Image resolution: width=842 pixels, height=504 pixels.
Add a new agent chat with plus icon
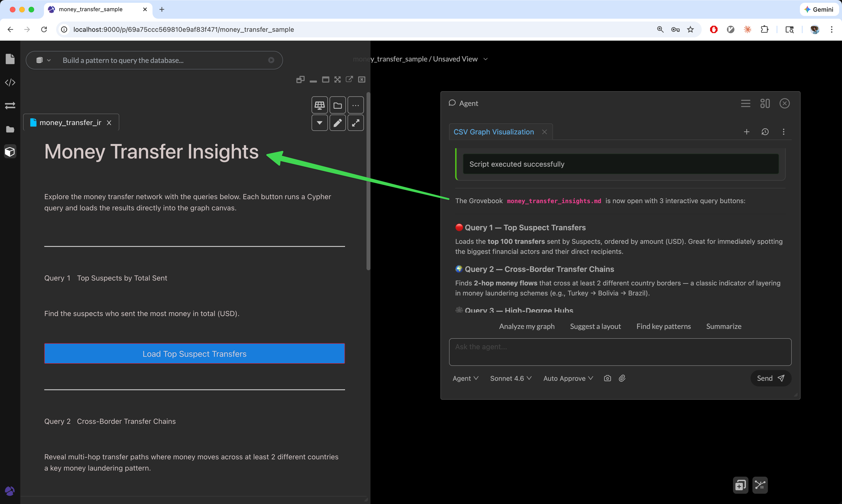[x=747, y=132]
